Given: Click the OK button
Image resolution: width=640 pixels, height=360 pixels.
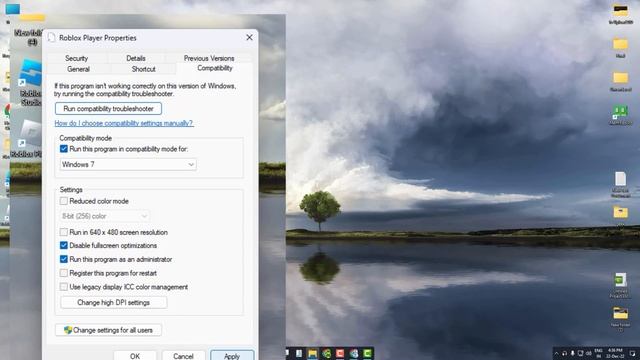Looking at the screenshot, I should click(135, 356).
